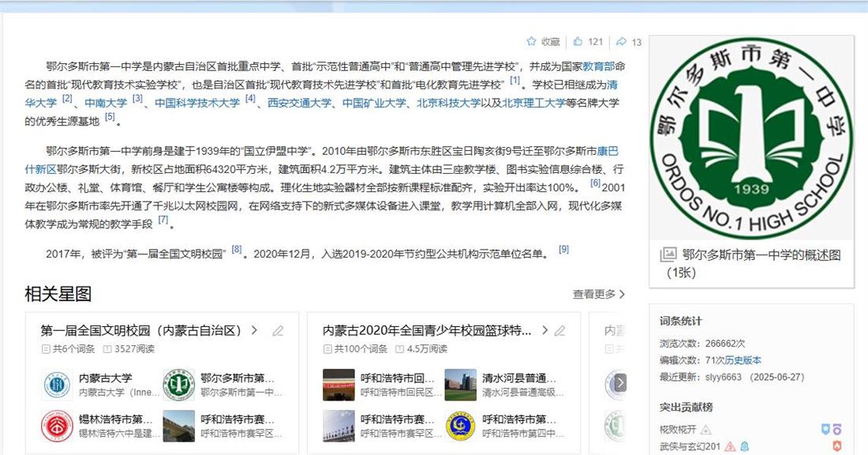This screenshot has height=455, width=868.
Task: Open the 锡林浩特市第… entry title
Action: pyautogui.click(x=115, y=419)
